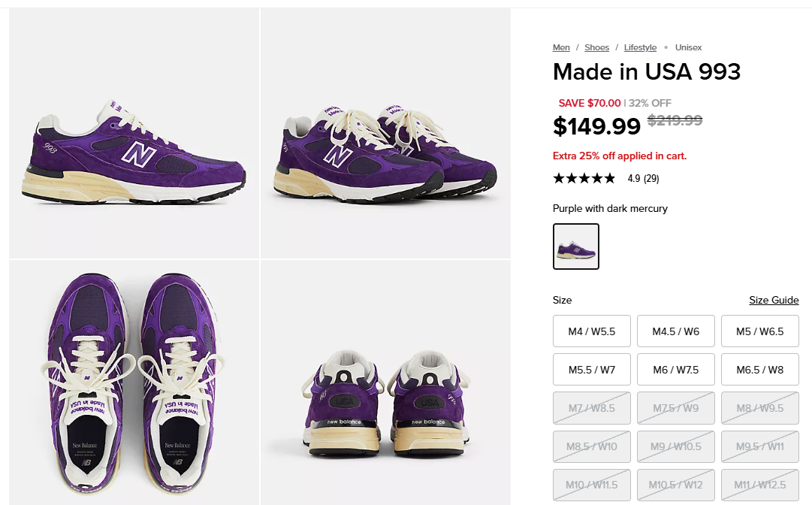Select size M5.5 / W7
The height and width of the screenshot is (505, 812).
[592, 370]
